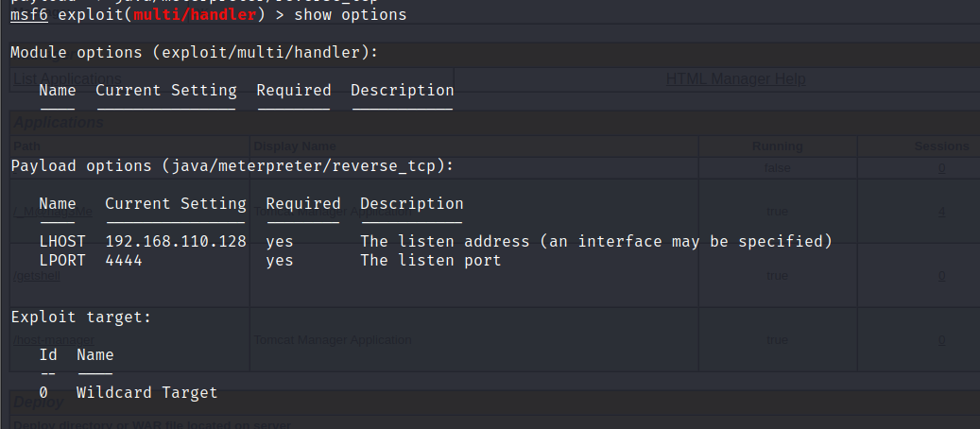
Task: Click the 'Deploy' section heading in Tomcat page
Action: click(x=39, y=403)
